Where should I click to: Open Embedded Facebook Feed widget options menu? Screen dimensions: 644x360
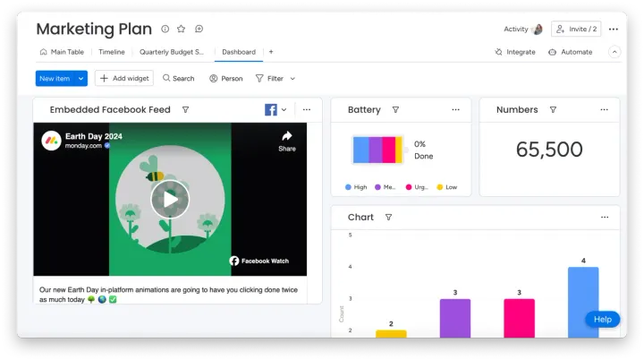click(307, 110)
